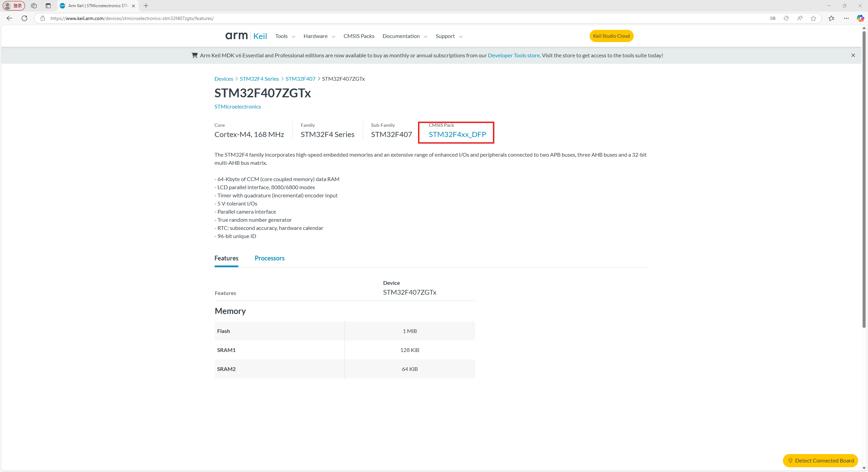Click the Cortex-M4, 168 MHz core value
The width and height of the screenshot is (868, 472).
(249, 134)
